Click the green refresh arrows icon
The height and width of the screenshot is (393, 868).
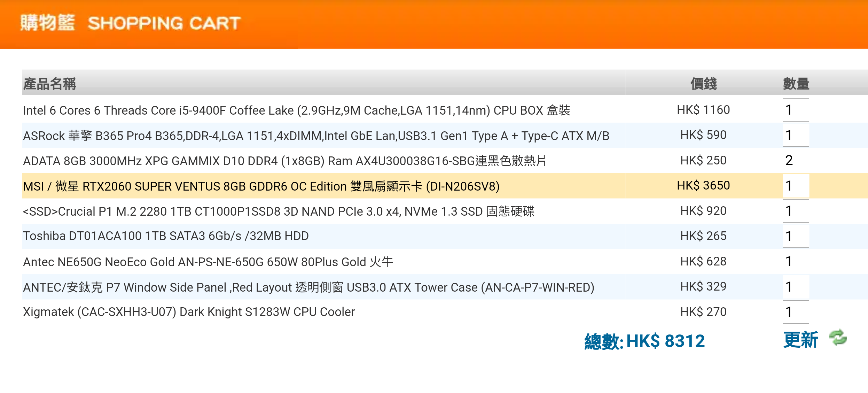click(x=837, y=337)
